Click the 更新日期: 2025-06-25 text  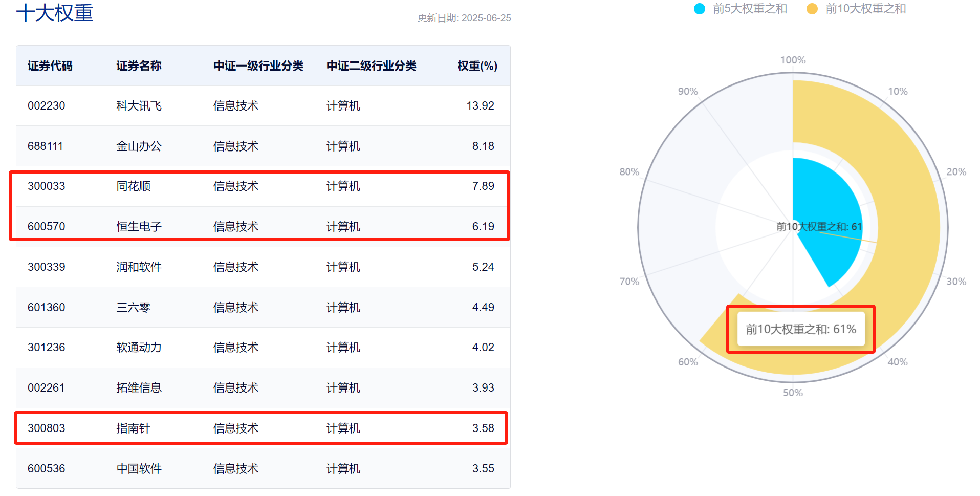pos(464,18)
